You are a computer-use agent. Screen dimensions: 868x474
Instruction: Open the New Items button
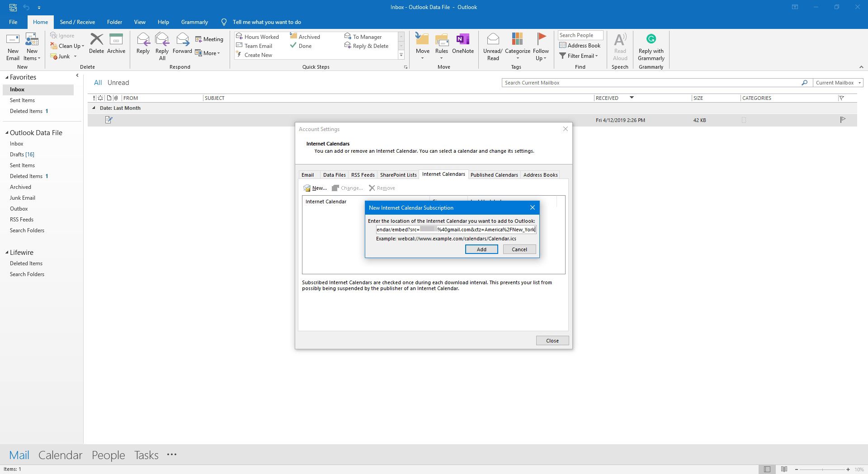(x=32, y=47)
